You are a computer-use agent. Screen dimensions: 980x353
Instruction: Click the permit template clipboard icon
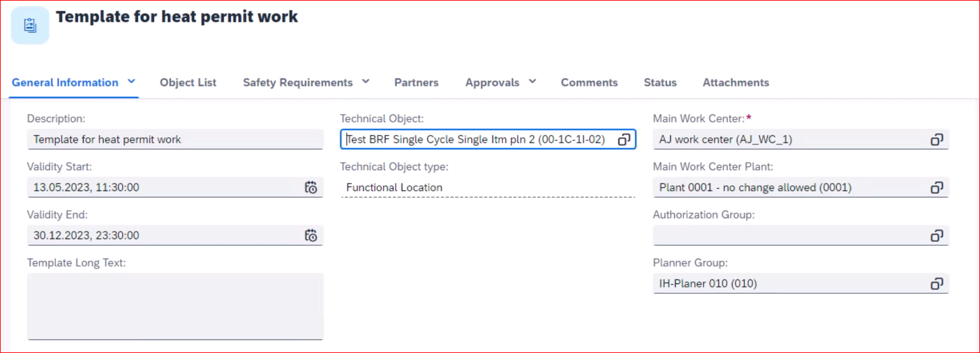click(x=30, y=26)
